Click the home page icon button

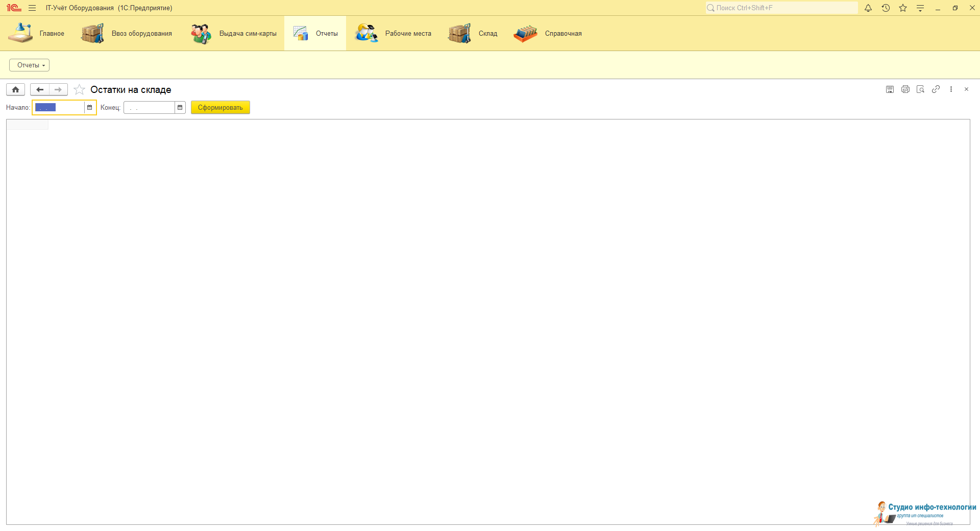click(x=15, y=90)
